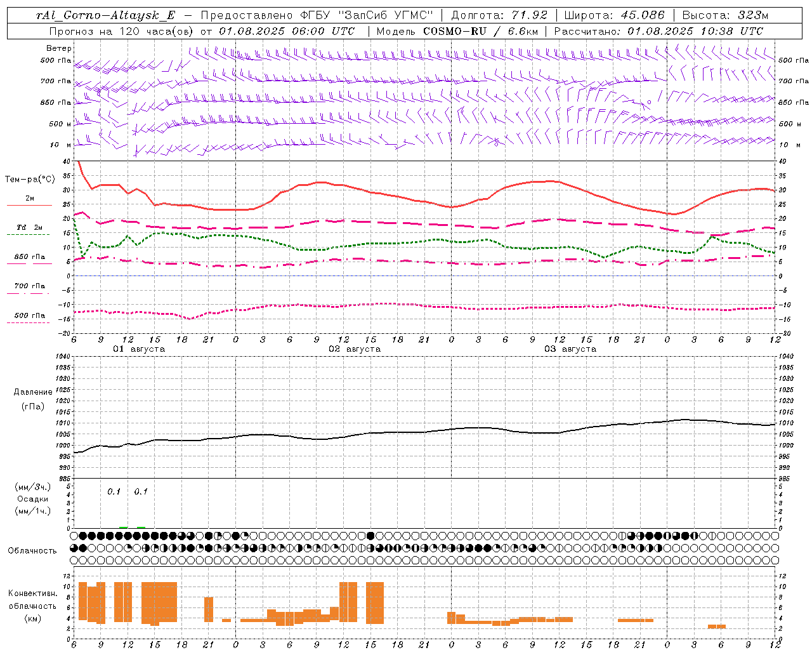Select the Широта: 45.086 value
Image resolution: width=812 pixels, height=650 pixels.
point(615,15)
